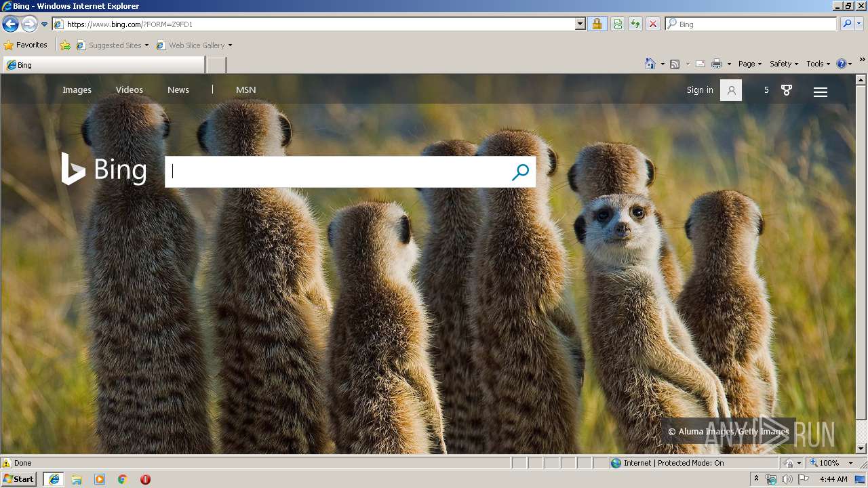Open the search provider dropdown arrow
The height and width of the screenshot is (488, 868).
[859, 24]
